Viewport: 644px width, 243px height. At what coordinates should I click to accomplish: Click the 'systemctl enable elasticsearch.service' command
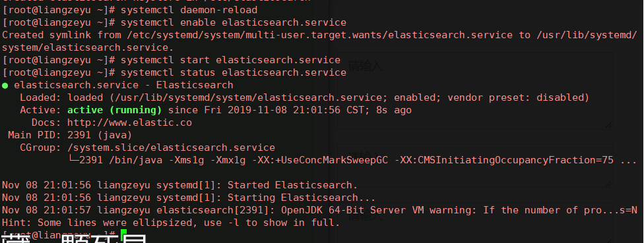tap(234, 22)
